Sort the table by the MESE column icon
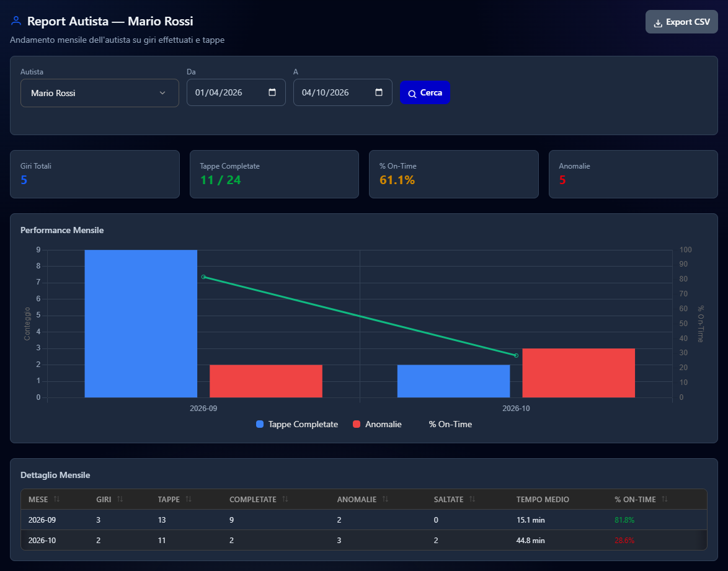The width and height of the screenshot is (728, 571). pos(56,499)
